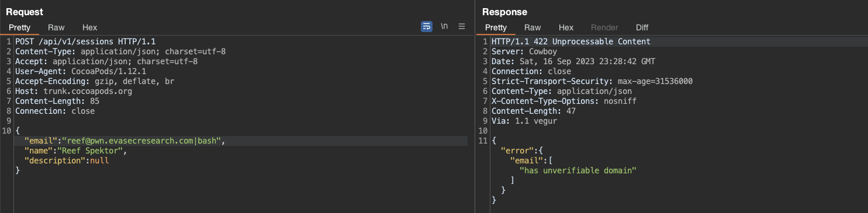The width and height of the screenshot is (868, 213).
Task: Click the Accept header line in Request
Action: click(x=106, y=62)
